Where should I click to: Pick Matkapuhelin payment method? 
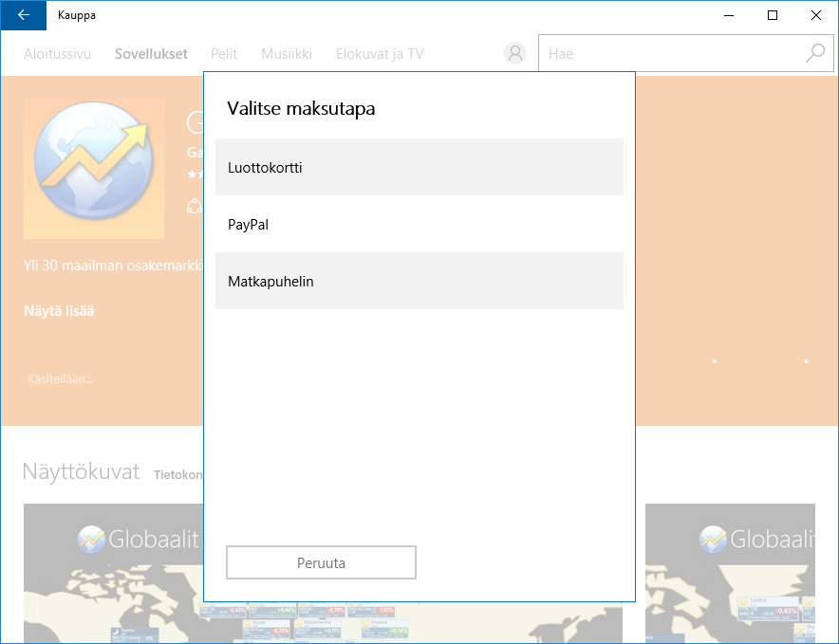pos(419,282)
